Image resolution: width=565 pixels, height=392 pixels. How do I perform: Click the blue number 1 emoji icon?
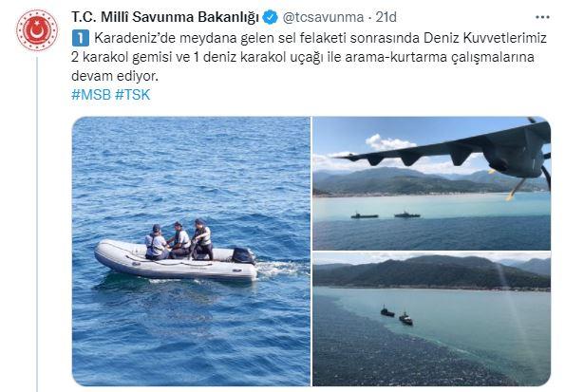pyautogui.click(x=81, y=38)
